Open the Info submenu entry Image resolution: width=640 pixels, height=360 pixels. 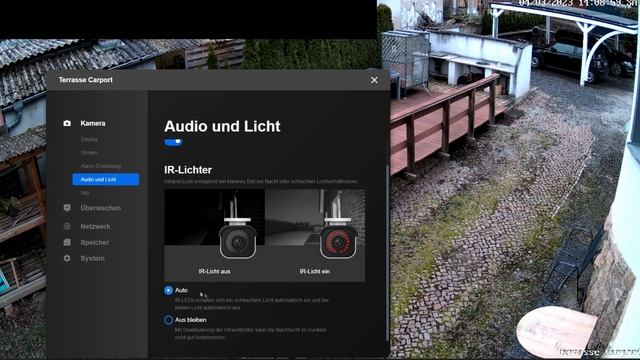85,193
